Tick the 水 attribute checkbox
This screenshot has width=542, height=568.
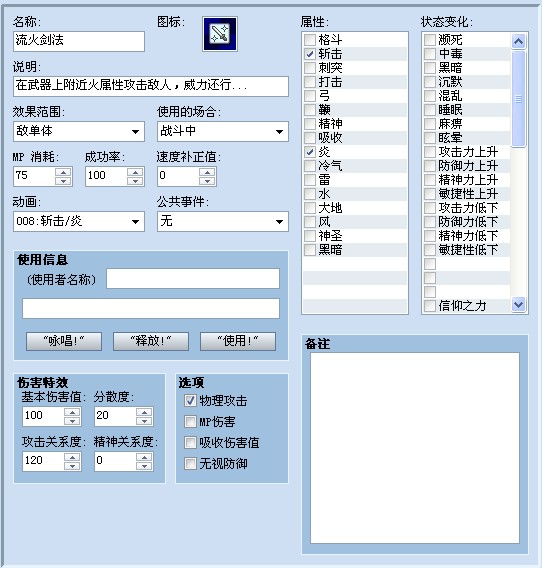point(310,194)
